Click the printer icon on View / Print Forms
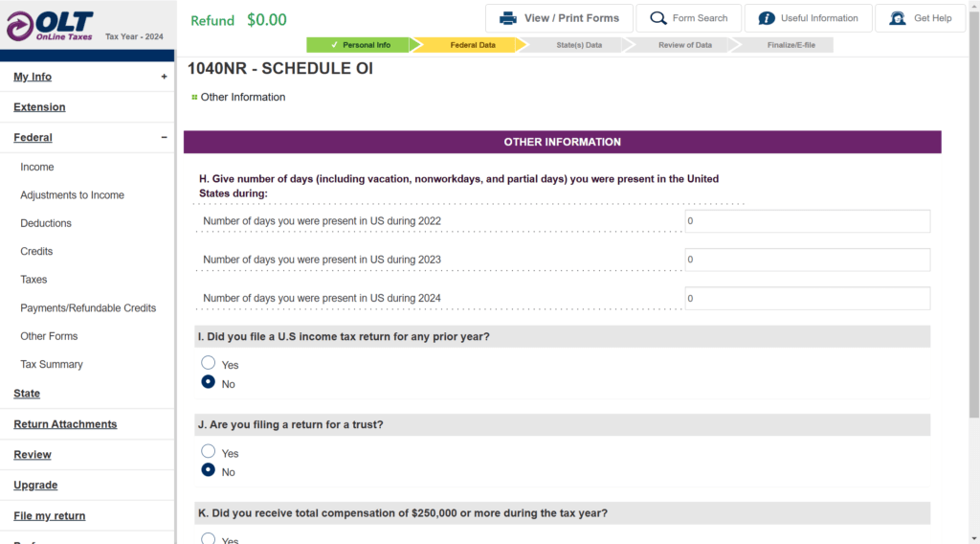The width and height of the screenshot is (980, 544). pos(508,18)
